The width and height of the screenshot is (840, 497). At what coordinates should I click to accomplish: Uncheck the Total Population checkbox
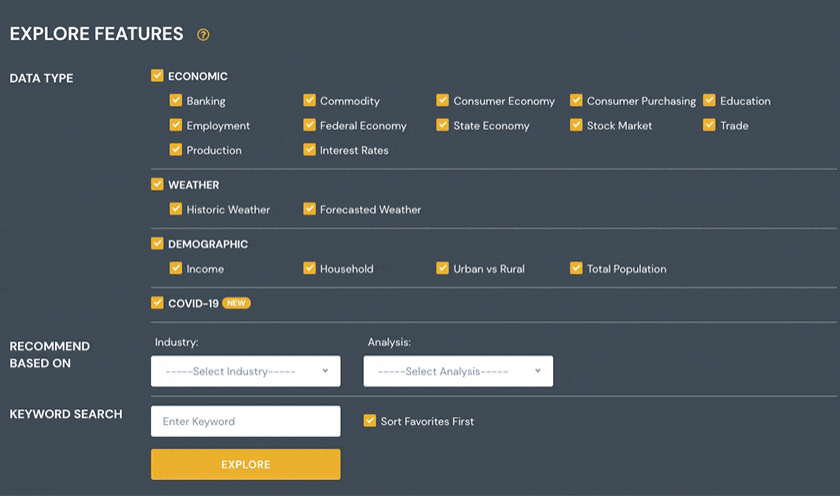(x=576, y=269)
